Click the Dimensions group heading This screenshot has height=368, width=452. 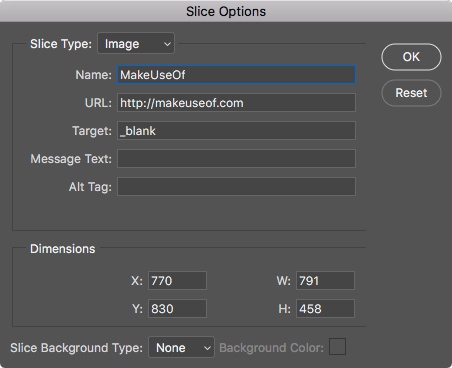tap(63, 249)
